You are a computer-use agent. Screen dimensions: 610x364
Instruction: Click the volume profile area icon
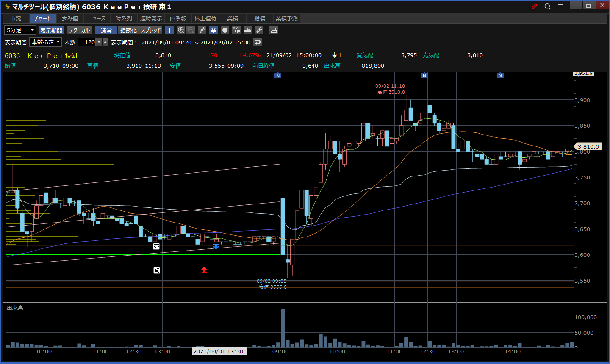(248, 30)
